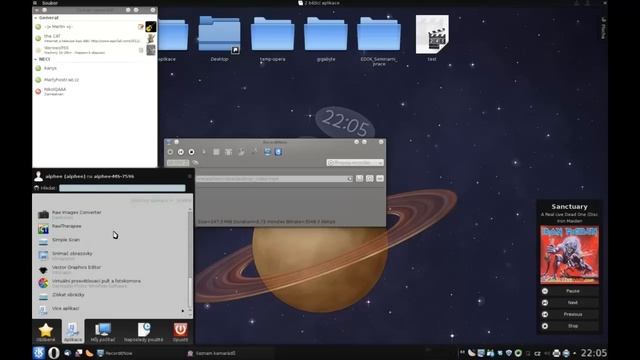Screen dimensions: 640x360
Task: Click inside the Hledat search field
Action: (122, 188)
